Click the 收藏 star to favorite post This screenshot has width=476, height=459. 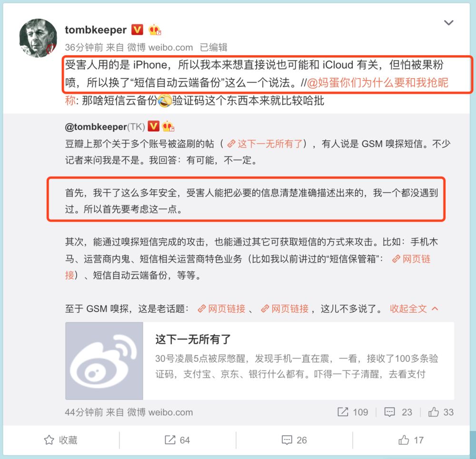61,440
